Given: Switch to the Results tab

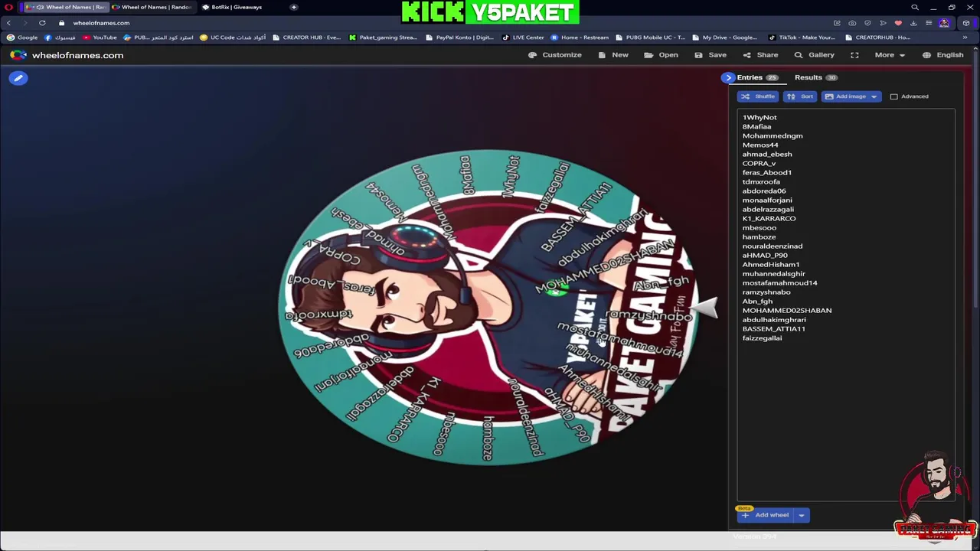Looking at the screenshot, I should coord(815,77).
